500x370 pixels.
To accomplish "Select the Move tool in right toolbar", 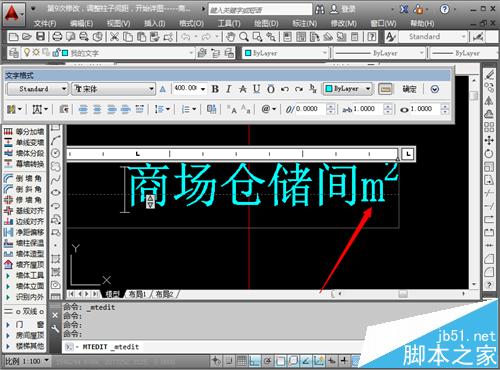I will 489,141.
